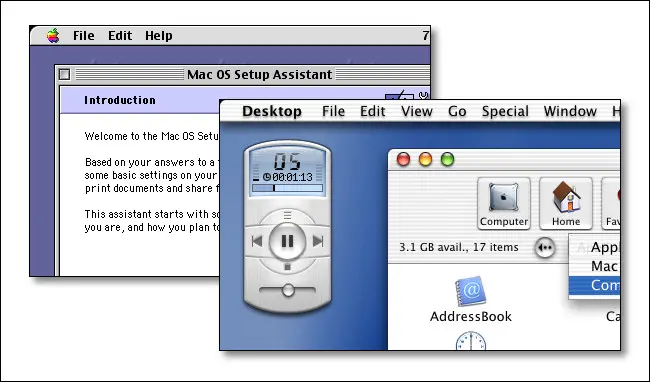The image size is (650, 382).
Task: Select Mac item in popup menu
Action: coord(594,266)
